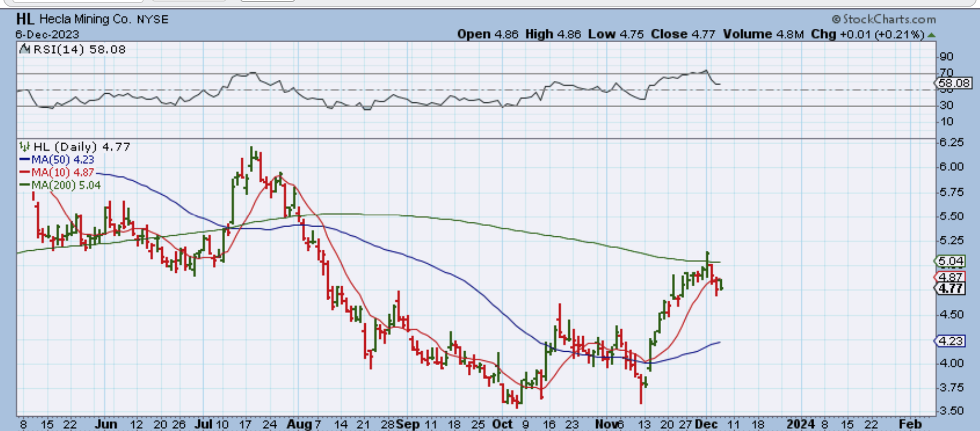This screenshot has width=980, height=431.
Task: Click the Nov label on the date axis
Action: 606,424
